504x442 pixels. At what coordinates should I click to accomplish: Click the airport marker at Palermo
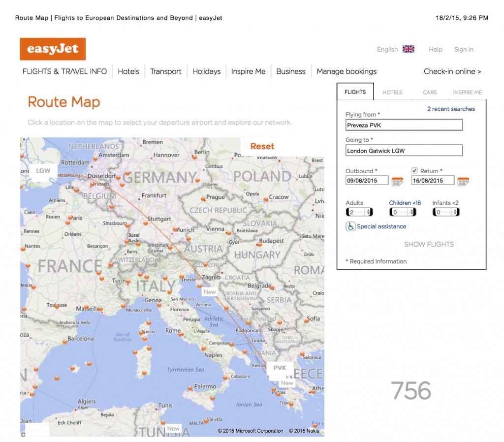click(190, 388)
